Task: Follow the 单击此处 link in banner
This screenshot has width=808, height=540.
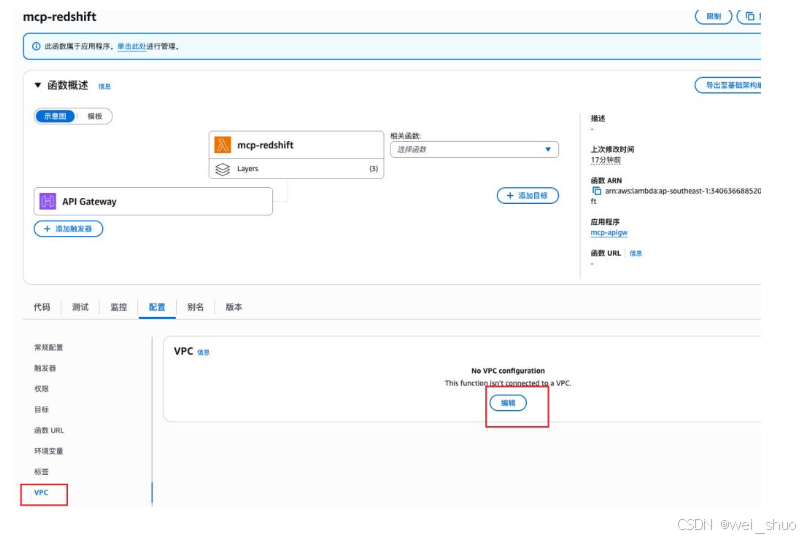Action: click(x=132, y=46)
